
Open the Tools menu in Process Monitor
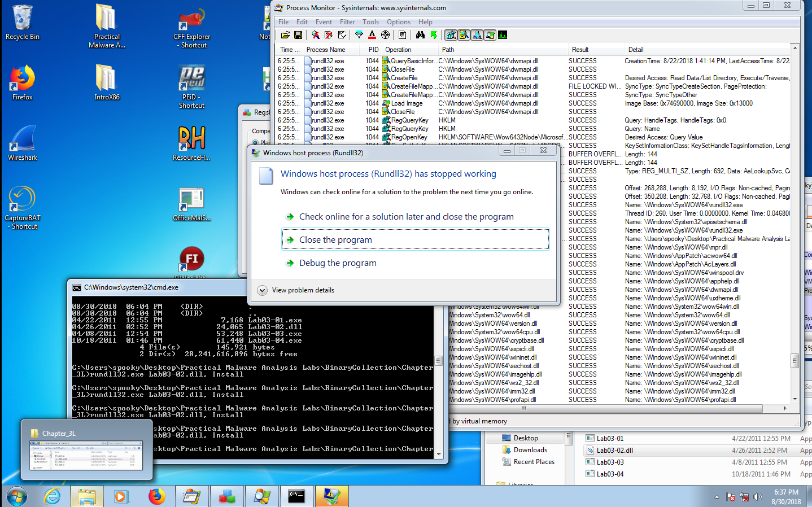[x=370, y=22]
